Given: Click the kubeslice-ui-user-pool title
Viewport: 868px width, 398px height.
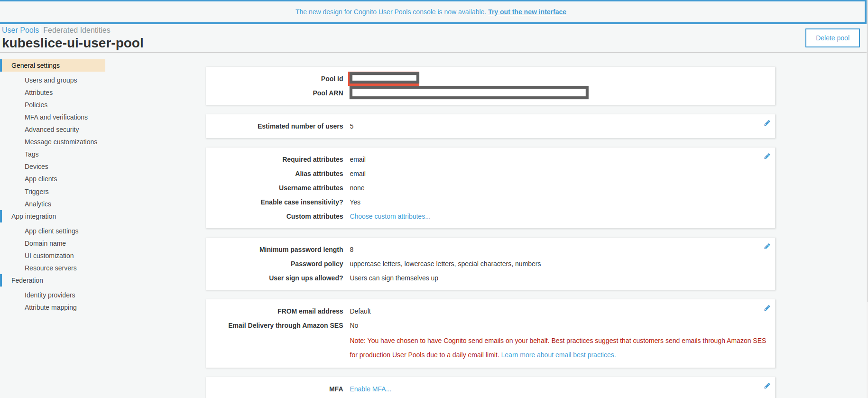Looking at the screenshot, I should pyautogui.click(x=73, y=43).
